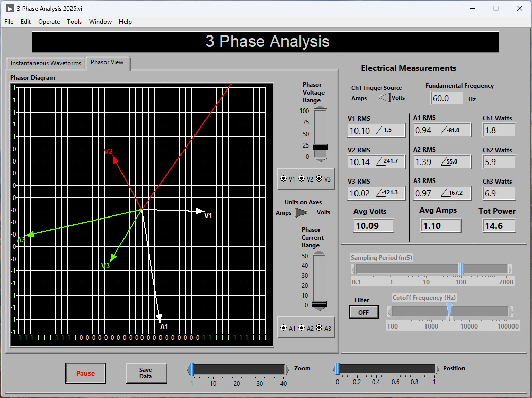
Task: Click Phasor Voltage Range decrement arrow
Action: [x=320, y=160]
